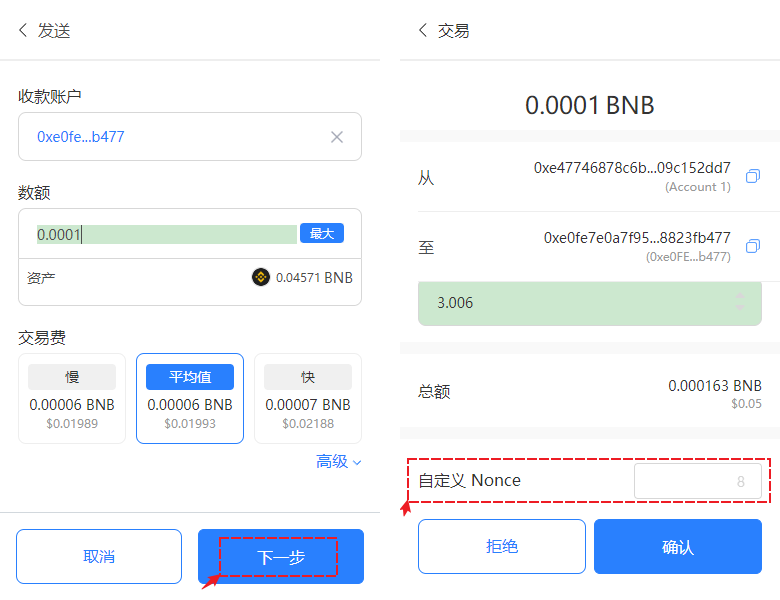780x600 pixels.
Task: Click 下一步 to proceed
Action: tap(281, 557)
